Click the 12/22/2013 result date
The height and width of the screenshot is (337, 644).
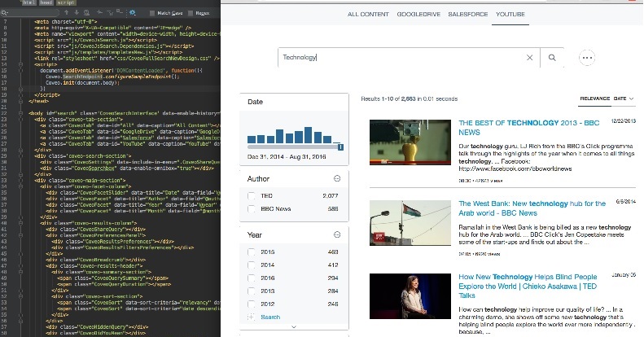pyautogui.click(x=624, y=121)
